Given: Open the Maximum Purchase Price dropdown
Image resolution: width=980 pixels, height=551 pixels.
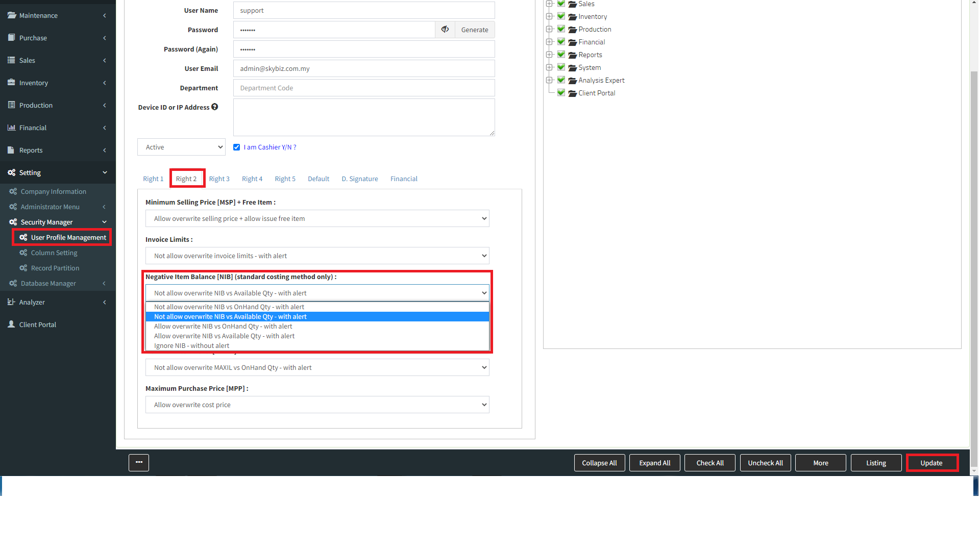Looking at the screenshot, I should (x=317, y=405).
